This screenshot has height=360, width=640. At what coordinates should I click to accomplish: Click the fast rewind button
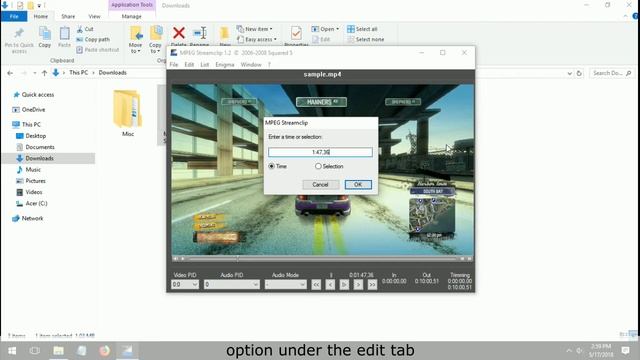[x=316, y=284]
